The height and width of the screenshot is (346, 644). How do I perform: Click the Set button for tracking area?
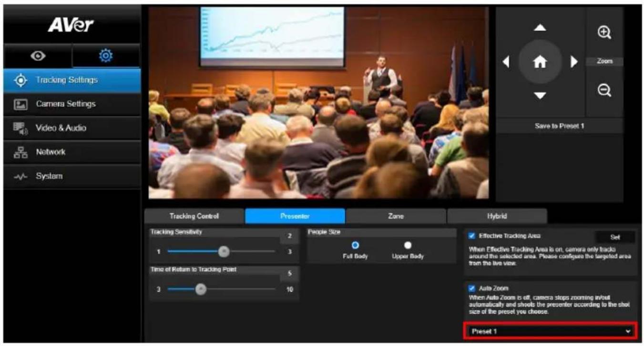click(614, 237)
